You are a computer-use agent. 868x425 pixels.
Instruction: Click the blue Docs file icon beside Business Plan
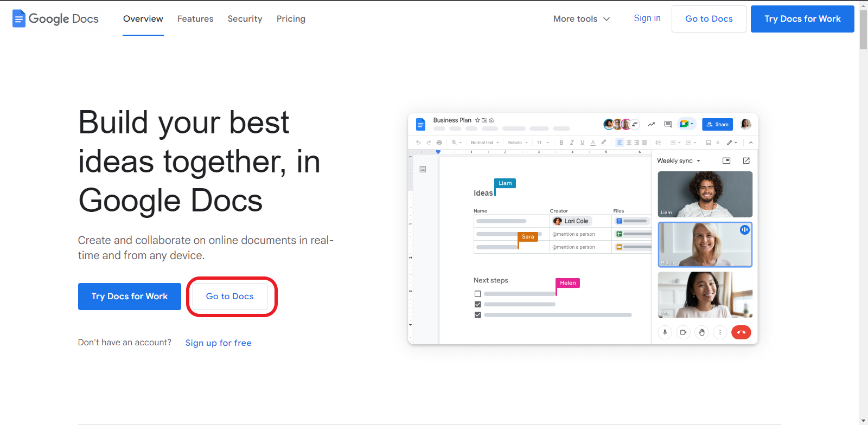(420, 124)
